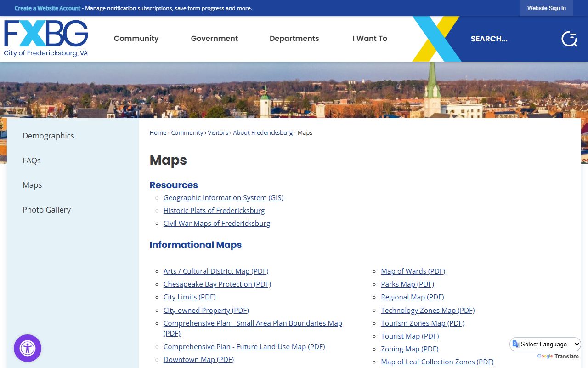
Task: Open the I Want To menu
Action: [x=369, y=39]
